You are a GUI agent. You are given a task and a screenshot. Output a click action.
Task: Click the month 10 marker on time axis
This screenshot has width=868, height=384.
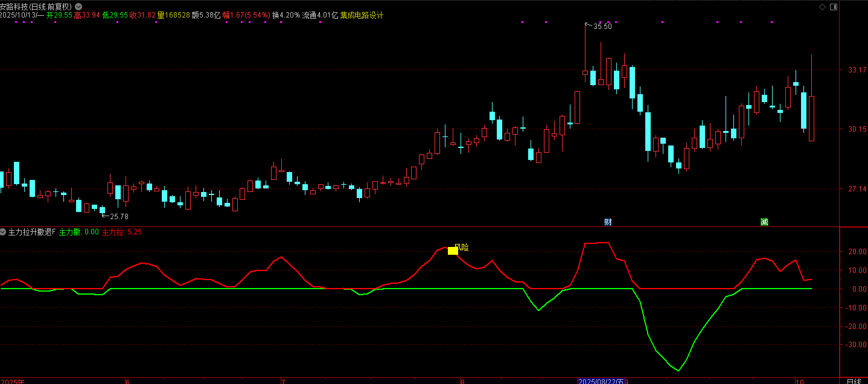point(799,381)
